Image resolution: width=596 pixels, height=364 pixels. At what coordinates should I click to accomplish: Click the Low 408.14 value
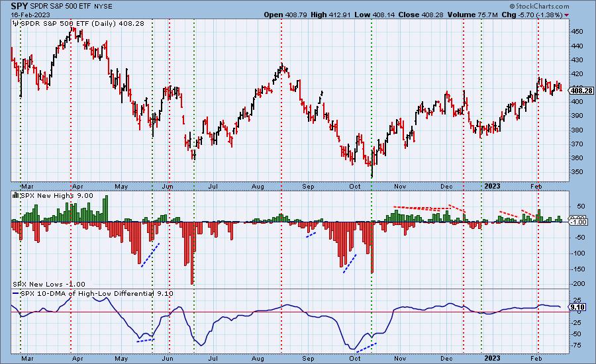pyautogui.click(x=375, y=15)
